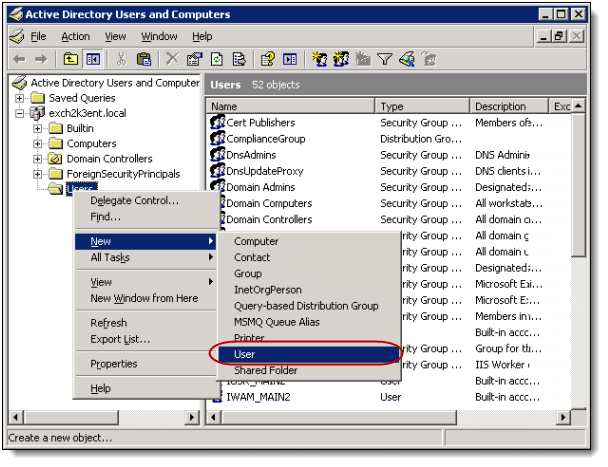Screen dimensions: 608x467
Task: Click the list's vertical scrollbar down arrow
Action: click(x=578, y=403)
